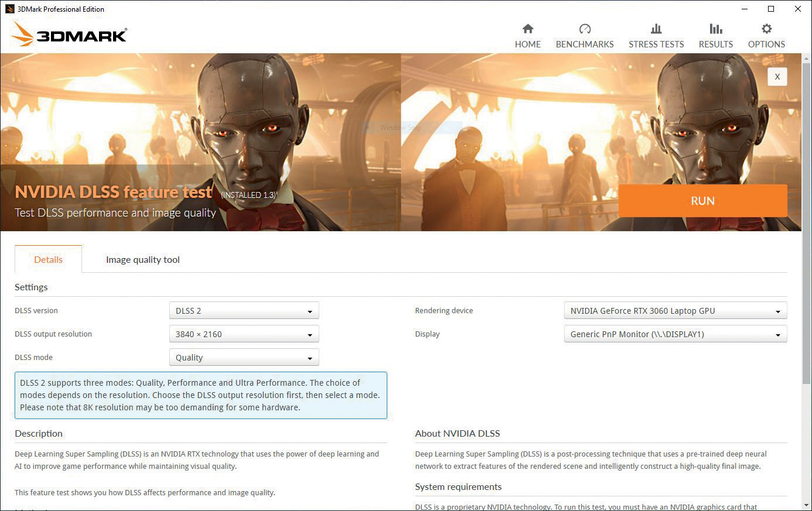Click the DLSS feature test banner image

click(x=401, y=142)
